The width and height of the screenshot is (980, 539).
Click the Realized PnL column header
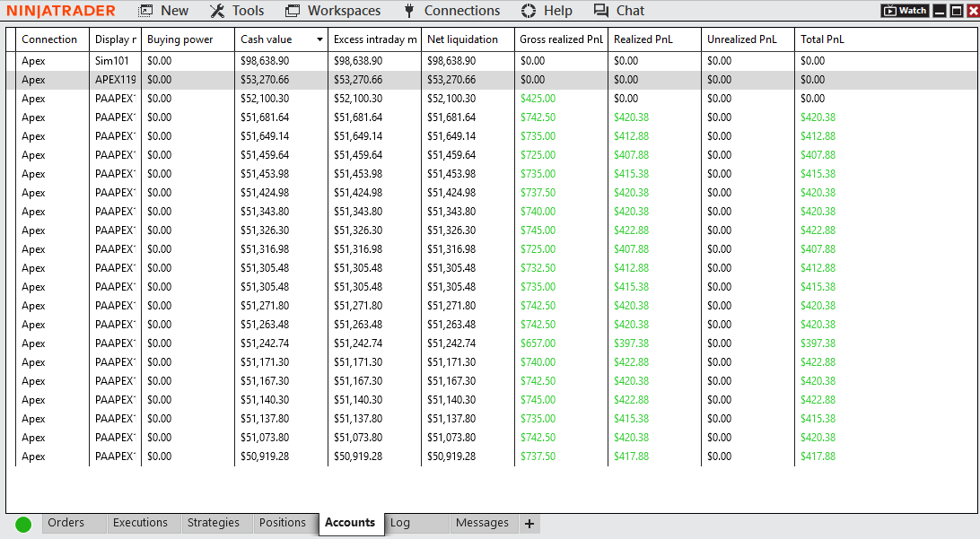pos(654,39)
